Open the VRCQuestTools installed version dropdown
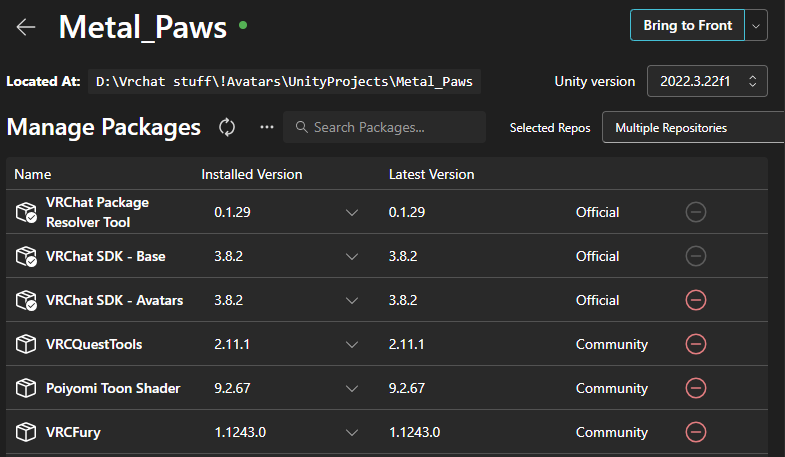 click(351, 344)
